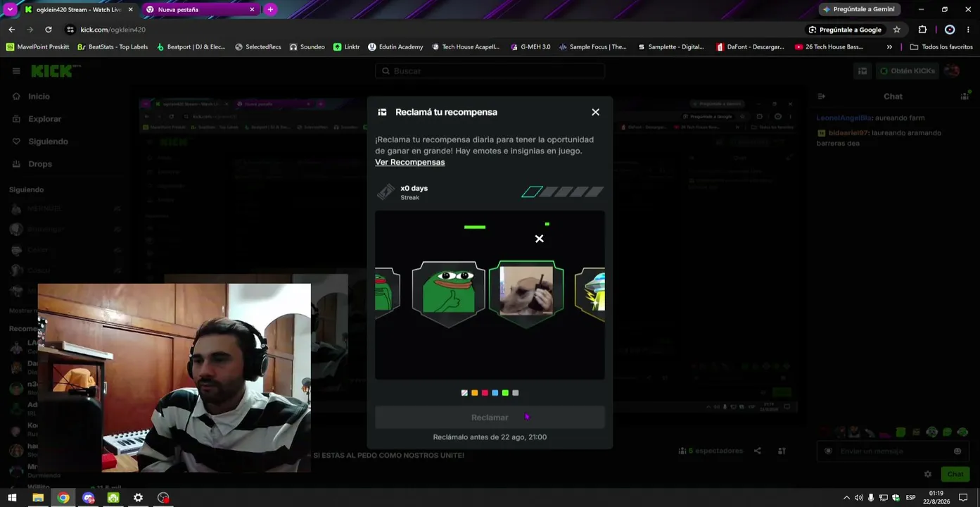Image resolution: width=980 pixels, height=507 pixels.
Task: Switch to the Nueva pestaña tab
Action: pos(200,10)
